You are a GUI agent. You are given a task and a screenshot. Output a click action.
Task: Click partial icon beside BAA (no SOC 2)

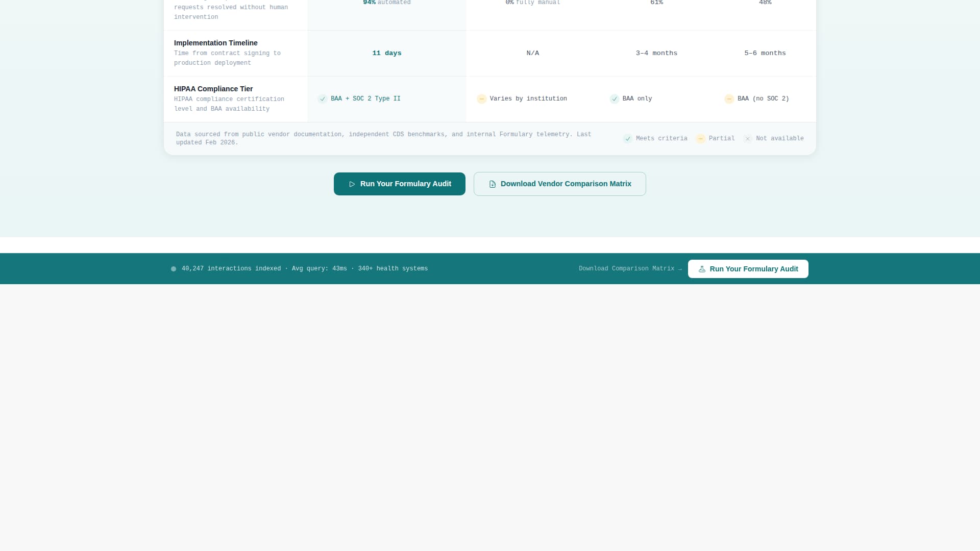[x=729, y=99]
